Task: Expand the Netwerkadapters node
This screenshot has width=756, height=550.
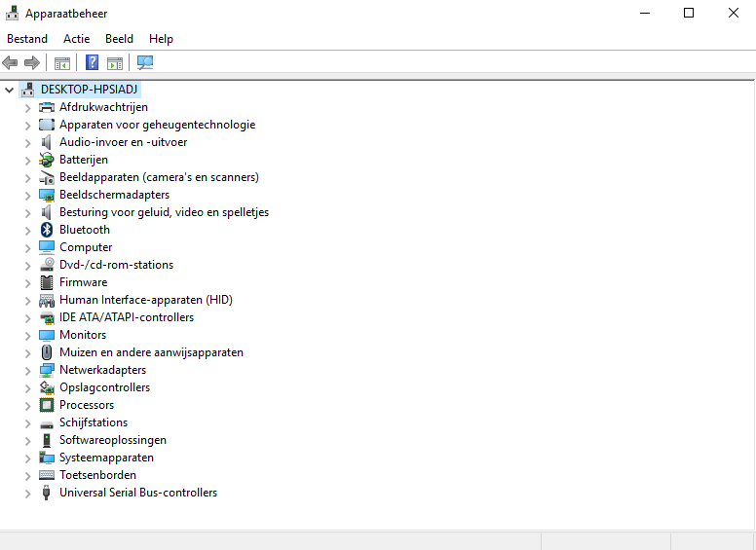Action: [28, 371]
